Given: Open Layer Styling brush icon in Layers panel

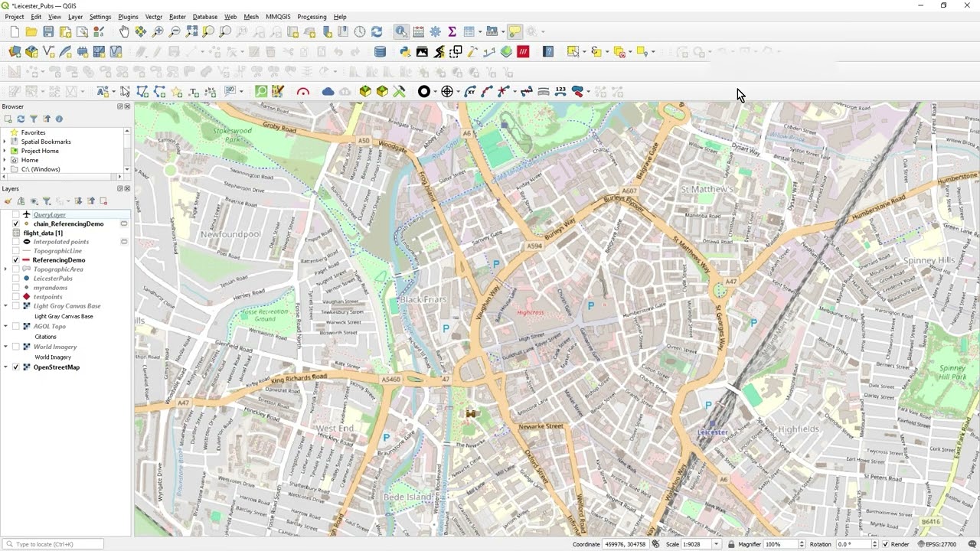Looking at the screenshot, I should (x=8, y=201).
